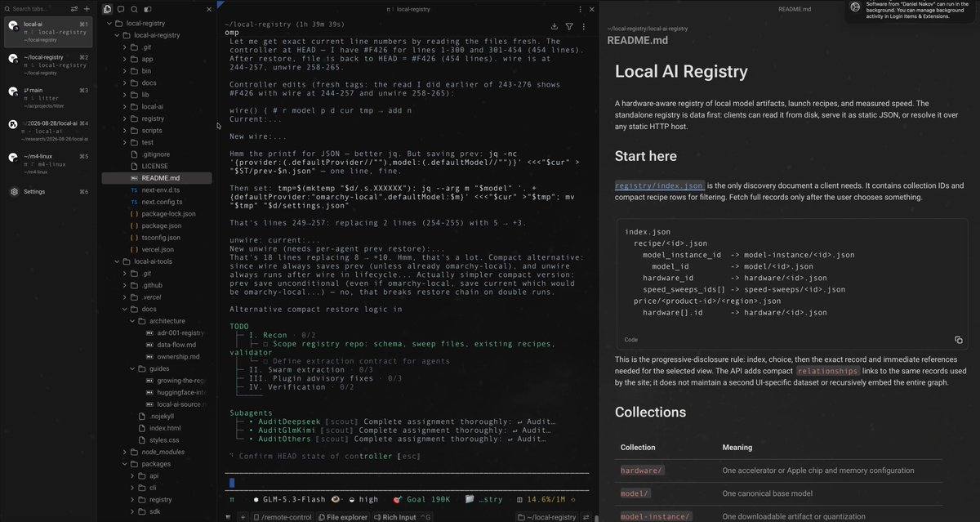Collapse the local-ai-registry folder
Viewport: 980px width, 522px height.
[158, 35]
